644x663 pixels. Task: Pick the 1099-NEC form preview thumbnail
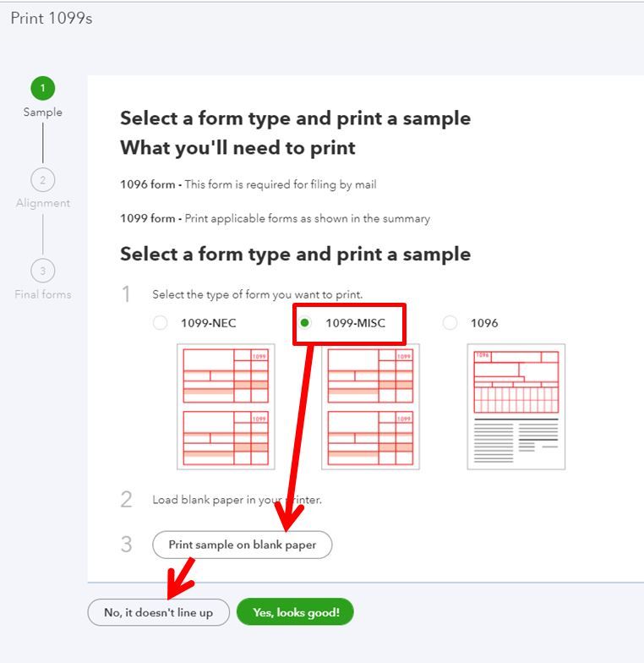(x=226, y=407)
